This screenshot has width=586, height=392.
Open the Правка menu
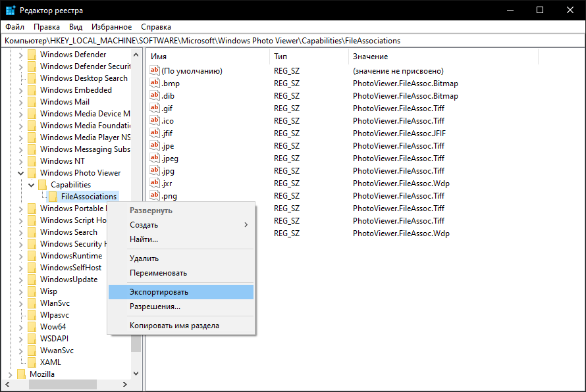[47, 27]
